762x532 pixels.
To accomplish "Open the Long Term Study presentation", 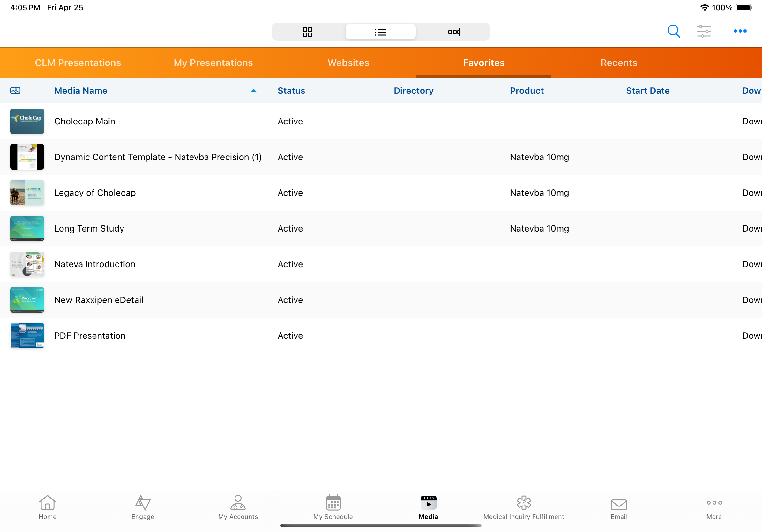I will (x=89, y=228).
